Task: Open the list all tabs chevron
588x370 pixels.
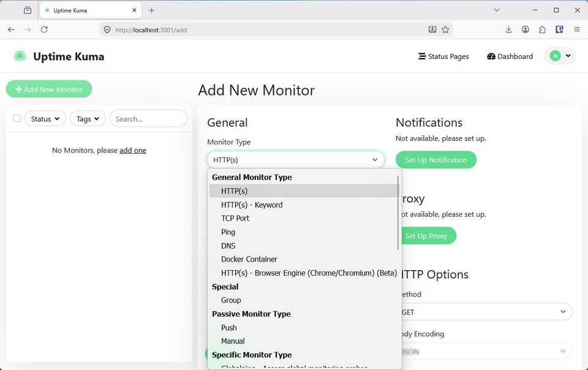Action: click(497, 10)
